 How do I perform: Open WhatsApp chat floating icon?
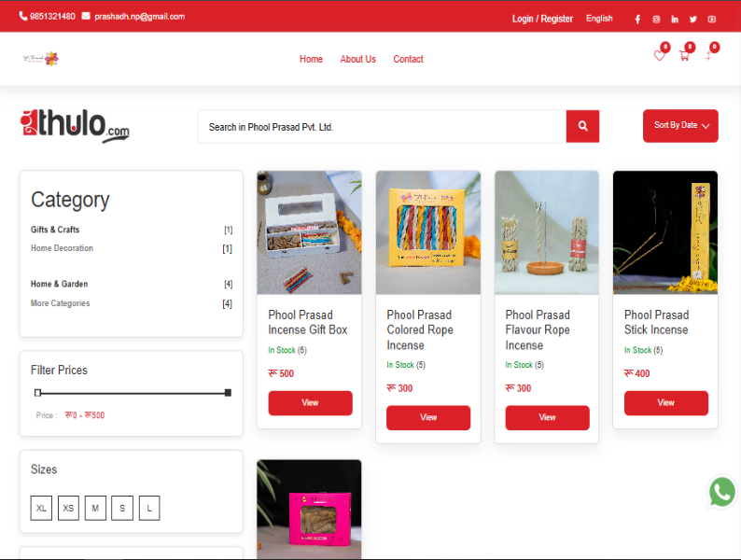tap(721, 492)
